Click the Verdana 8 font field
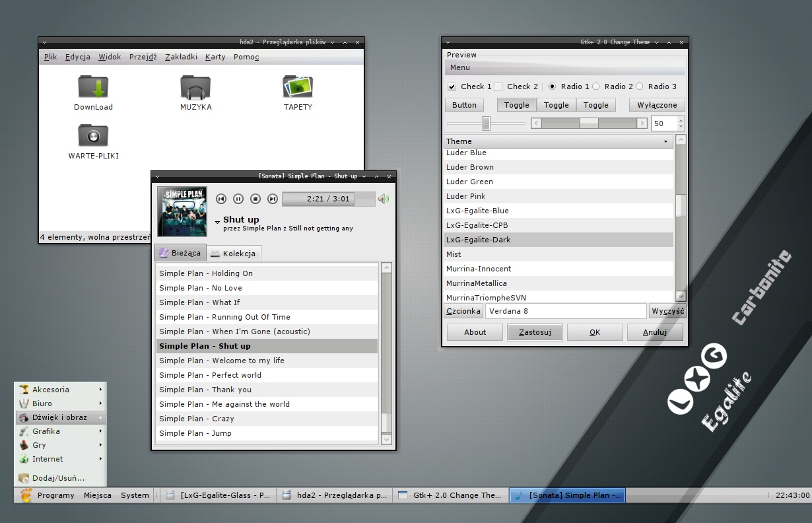Screen dimensions: 812x523 pos(566,311)
